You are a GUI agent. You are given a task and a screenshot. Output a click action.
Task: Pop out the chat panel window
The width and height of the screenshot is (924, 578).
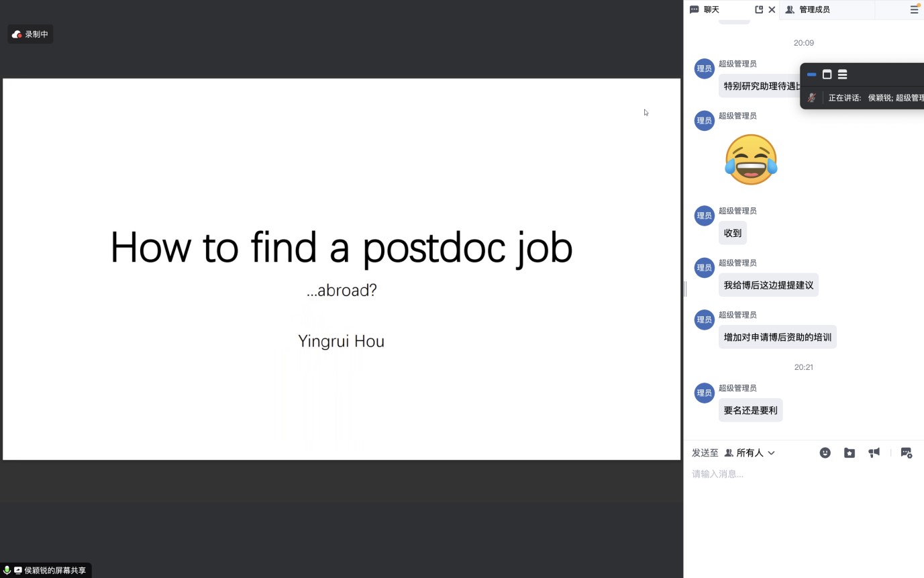pyautogui.click(x=759, y=10)
